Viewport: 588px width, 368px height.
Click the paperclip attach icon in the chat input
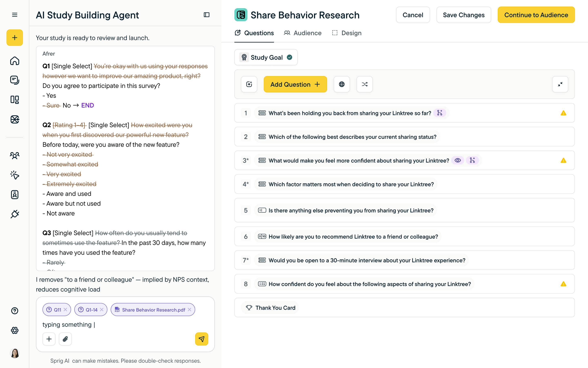point(65,339)
